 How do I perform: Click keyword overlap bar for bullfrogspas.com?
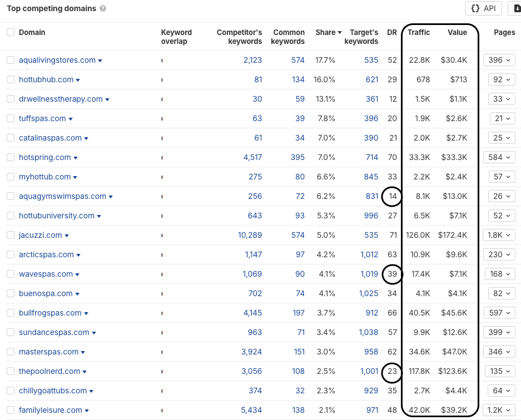click(162, 313)
